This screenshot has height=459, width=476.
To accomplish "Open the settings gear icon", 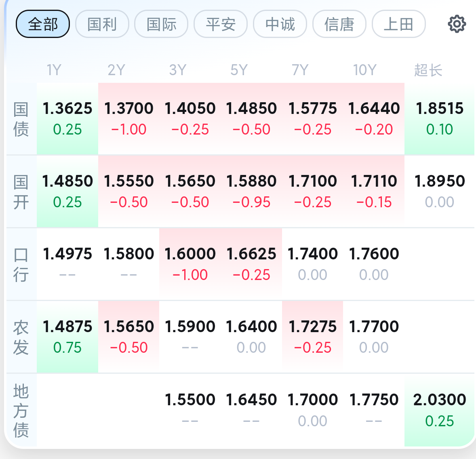I will [457, 24].
